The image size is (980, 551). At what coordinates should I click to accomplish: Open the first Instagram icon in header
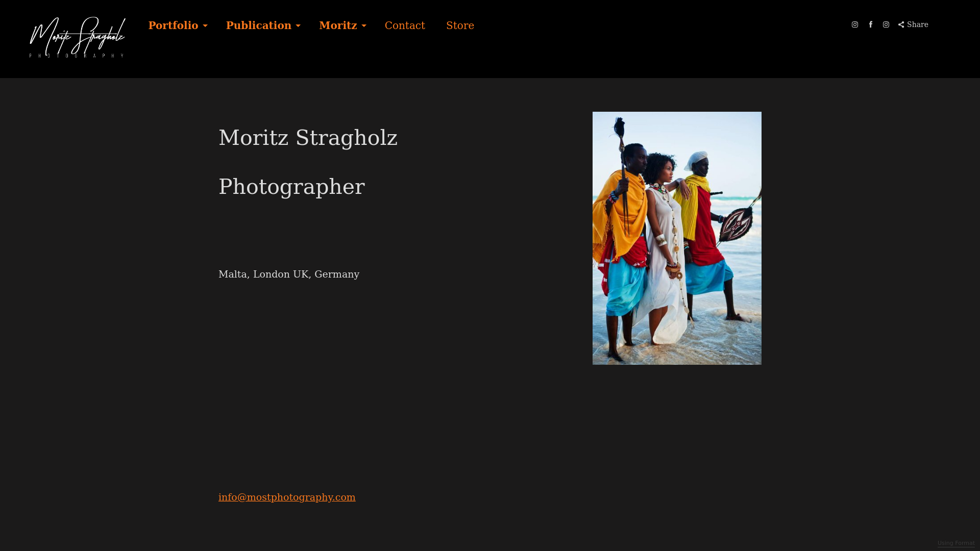(x=855, y=24)
